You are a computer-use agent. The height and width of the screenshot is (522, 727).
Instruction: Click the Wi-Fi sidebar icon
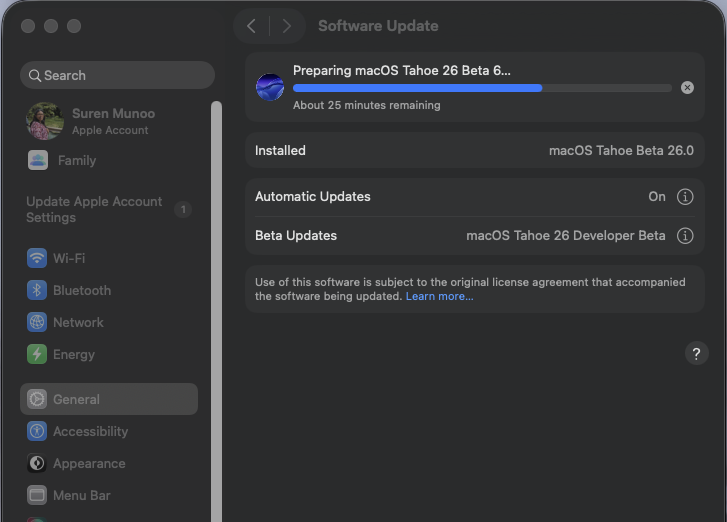tap(37, 258)
